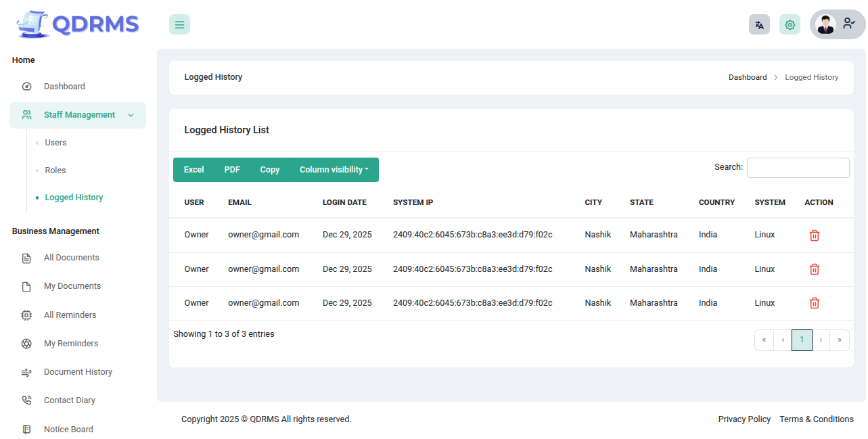Open the settings gear icon in header
The height and width of the screenshot is (439, 868).
[790, 25]
